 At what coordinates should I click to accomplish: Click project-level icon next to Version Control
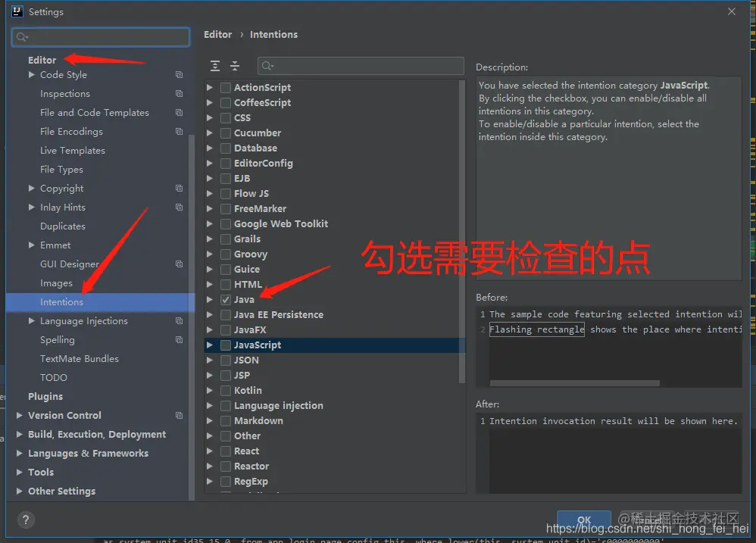click(x=180, y=415)
